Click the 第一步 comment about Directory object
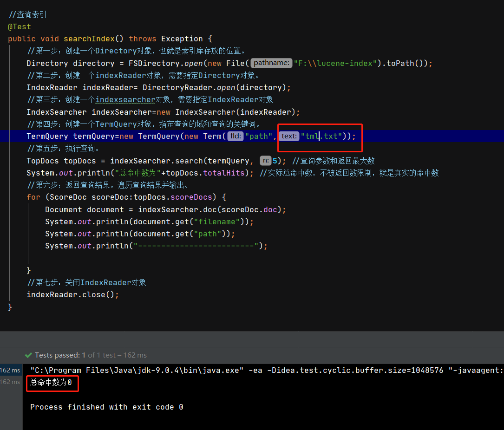Screen dimensions: 504x430 click(137, 51)
